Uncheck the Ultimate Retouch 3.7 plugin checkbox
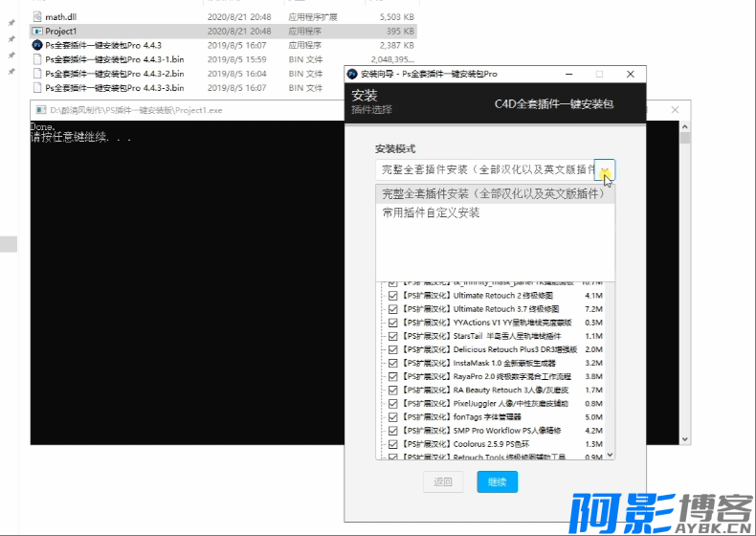756x536 pixels. pyautogui.click(x=392, y=309)
